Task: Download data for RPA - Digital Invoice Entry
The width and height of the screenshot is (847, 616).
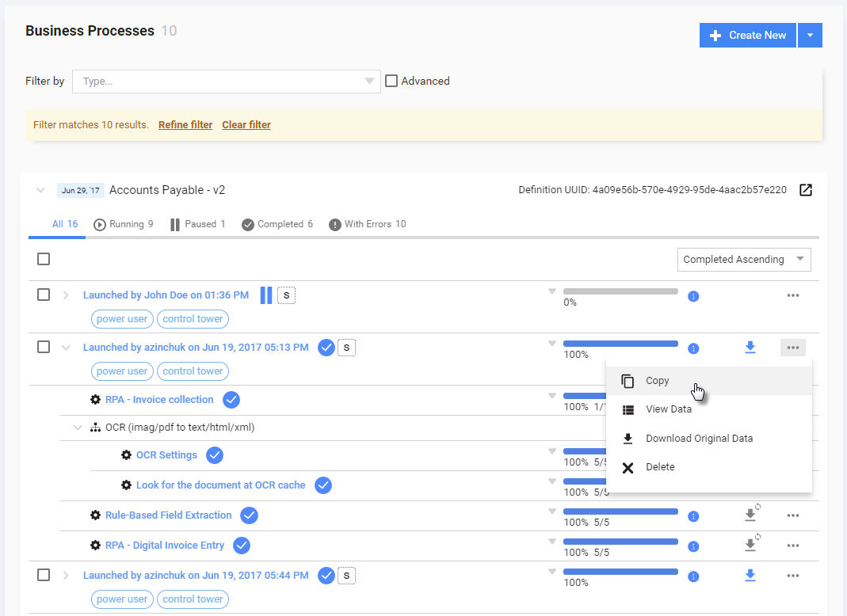Action: (x=751, y=544)
